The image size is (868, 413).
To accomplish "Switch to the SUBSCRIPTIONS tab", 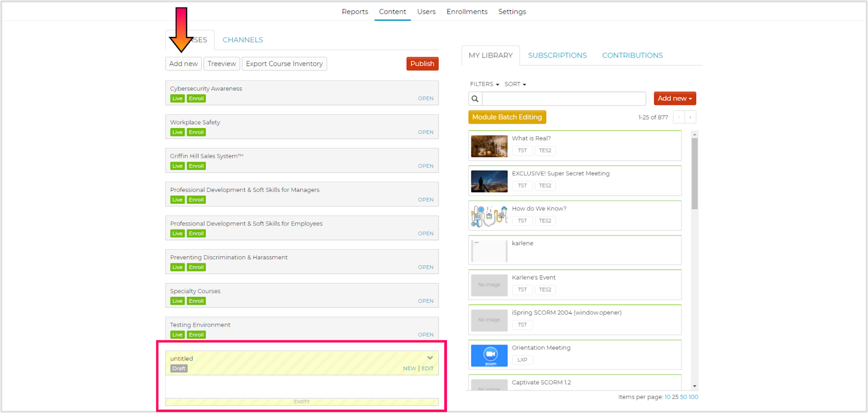I will [x=558, y=55].
